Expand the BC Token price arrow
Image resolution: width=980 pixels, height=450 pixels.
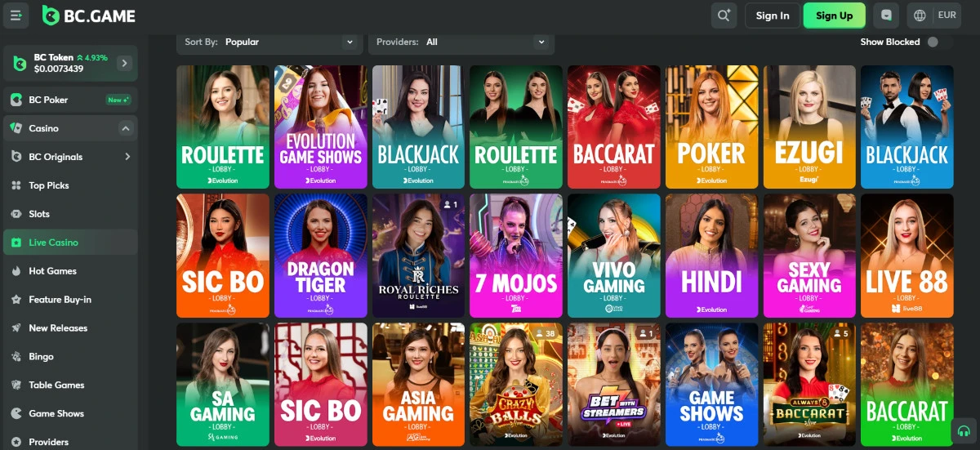click(124, 63)
